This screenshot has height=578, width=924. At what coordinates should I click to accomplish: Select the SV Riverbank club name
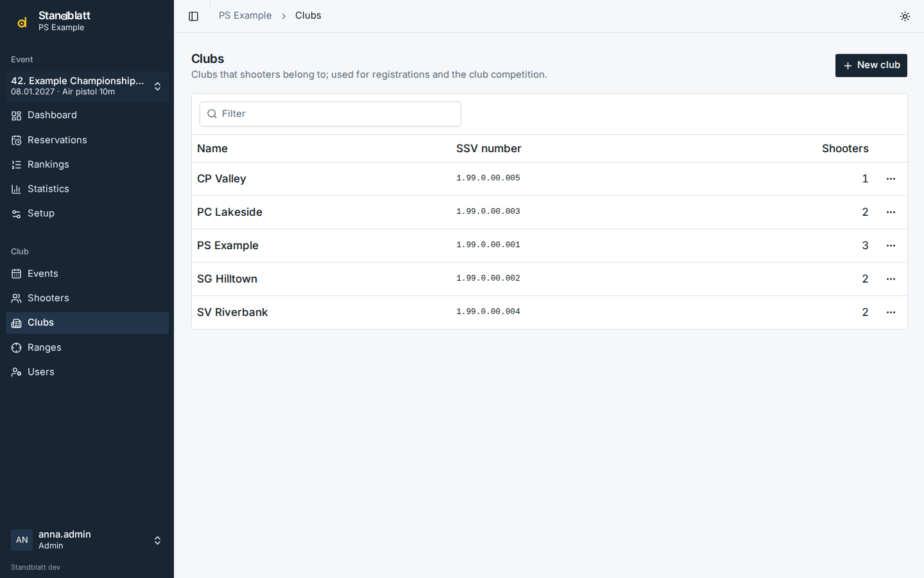pyautogui.click(x=232, y=312)
